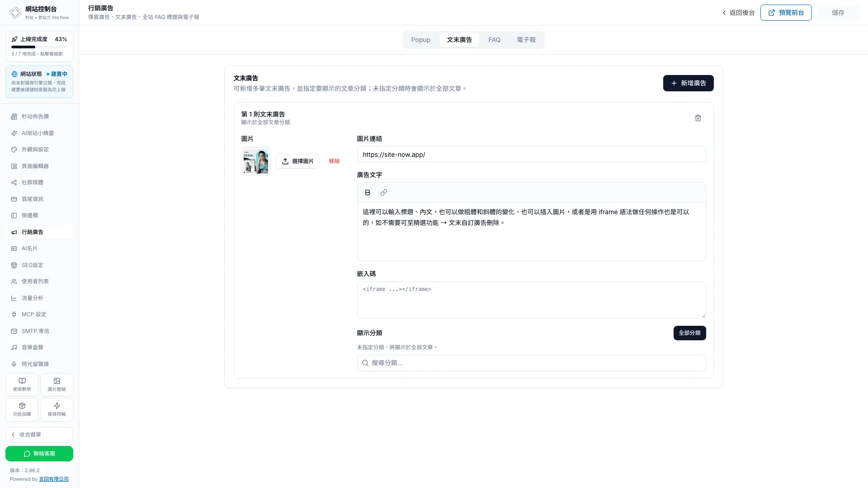The height and width of the screenshot is (488, 868).
Task: Open 秒站佈告欄 in sidebar
Action: point(39,117)
